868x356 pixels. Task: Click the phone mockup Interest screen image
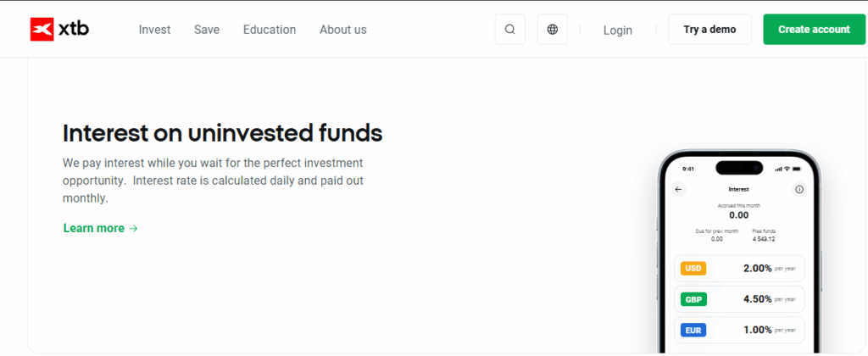click(739, 252)
